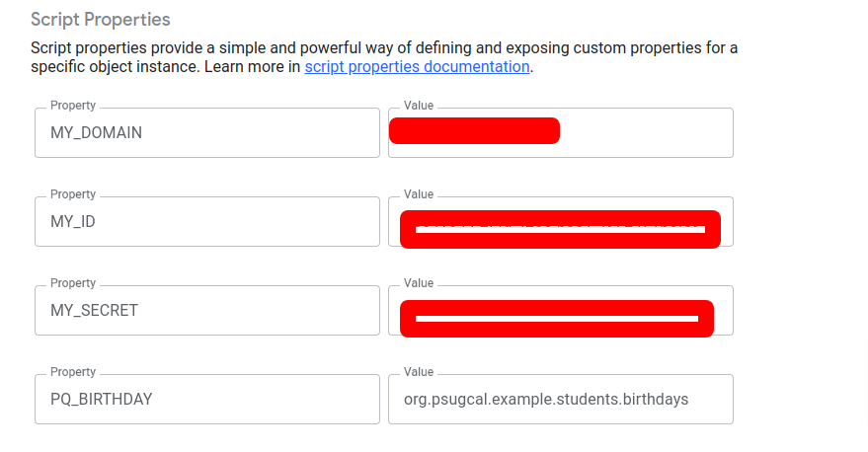
Task: Click the org.psugcal.example.students.birthdays value field
Action: 560,399
